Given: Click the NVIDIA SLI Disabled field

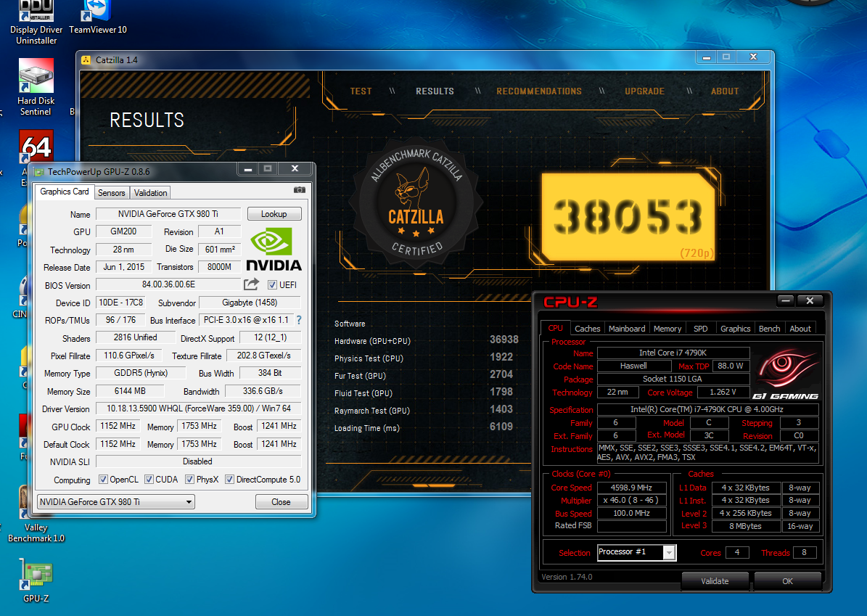Looking at the screenshot, I should tap(199, 461).
